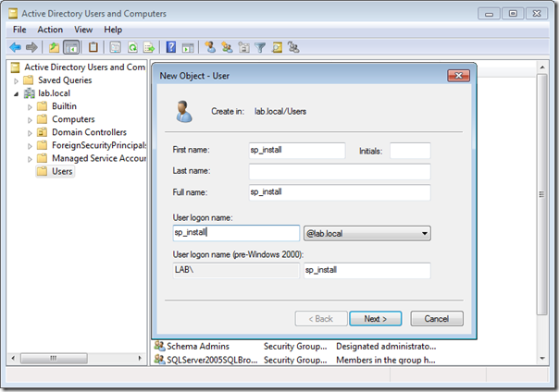Open the View menu
This screenshot has width=559, height=392.
[83, 30]
